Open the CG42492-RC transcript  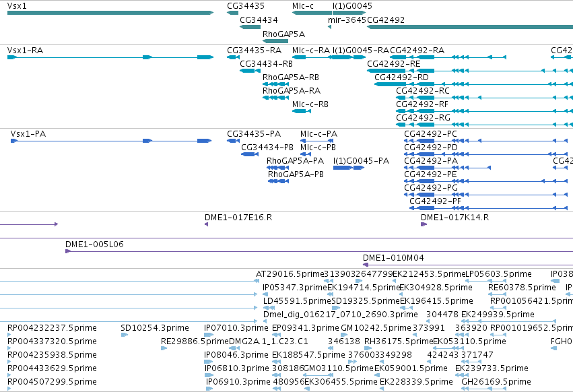pos(485,97)
